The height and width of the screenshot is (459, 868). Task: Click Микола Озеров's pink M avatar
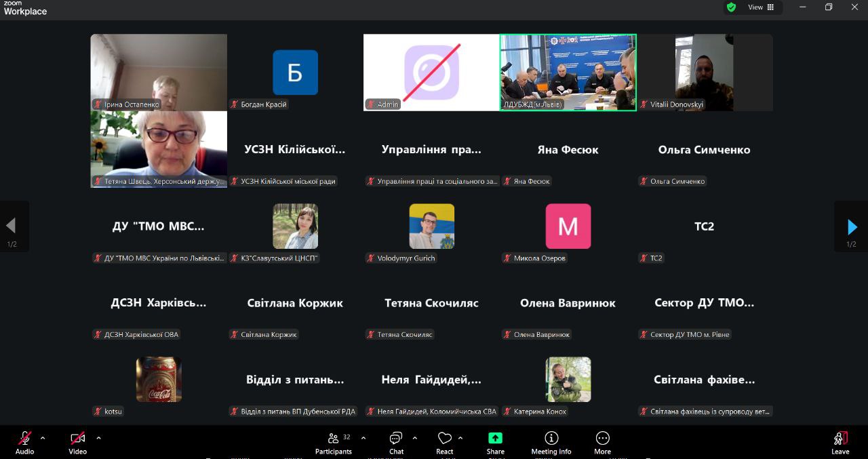pyautogui.click(x=568, y=226)
